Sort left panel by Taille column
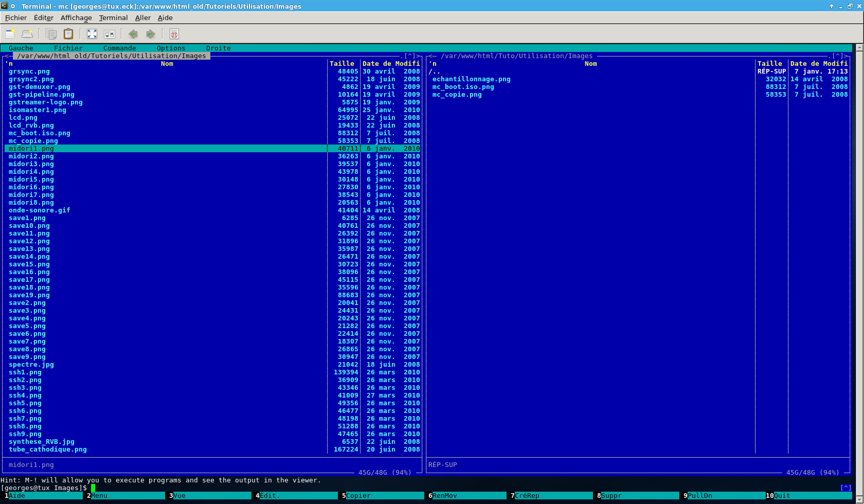Viewport: 864px width, 504px height. coord(342,64)
